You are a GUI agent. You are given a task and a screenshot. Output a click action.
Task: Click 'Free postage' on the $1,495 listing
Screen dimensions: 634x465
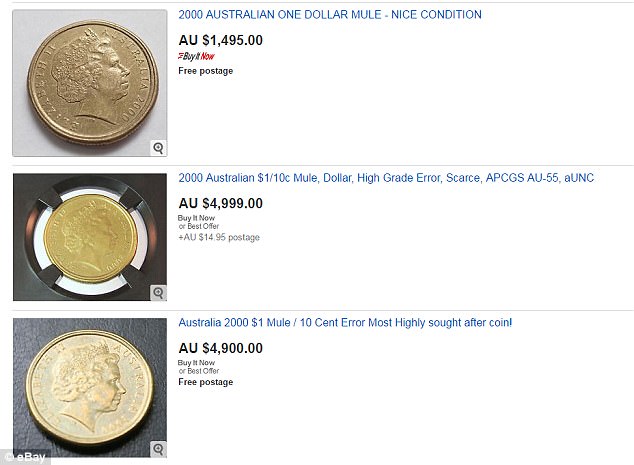tap(205, 70)
